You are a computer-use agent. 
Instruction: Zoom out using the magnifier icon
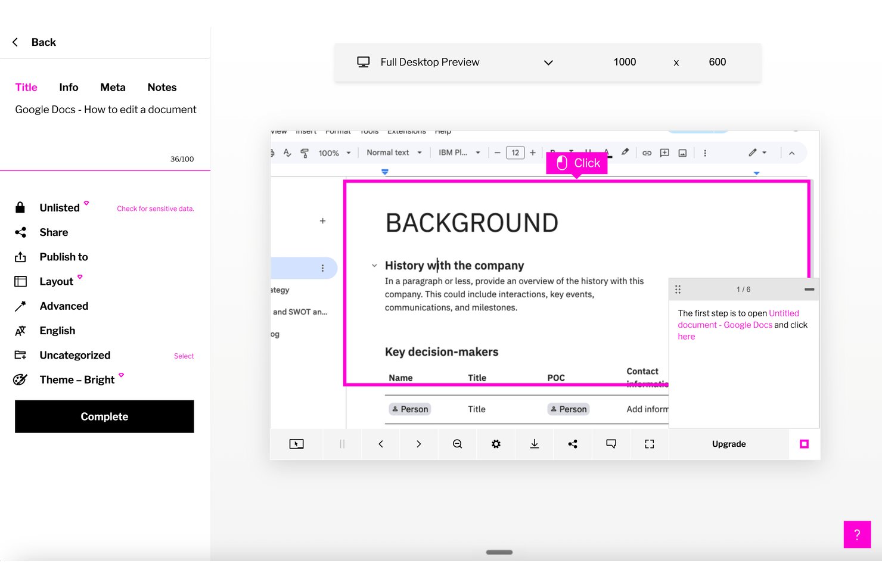tap(458, 444)
